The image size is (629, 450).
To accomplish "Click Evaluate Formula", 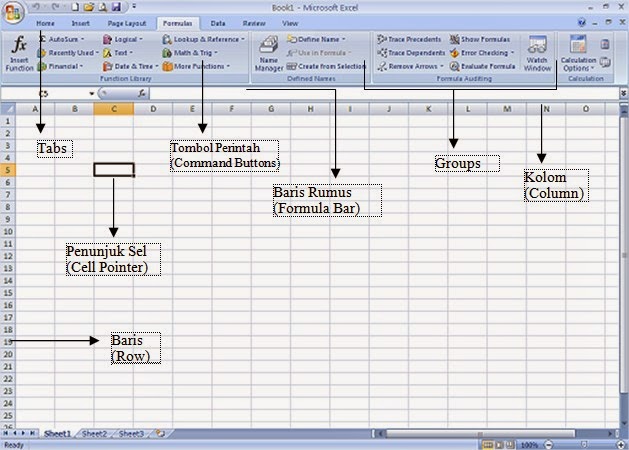I will click(483, 66).
